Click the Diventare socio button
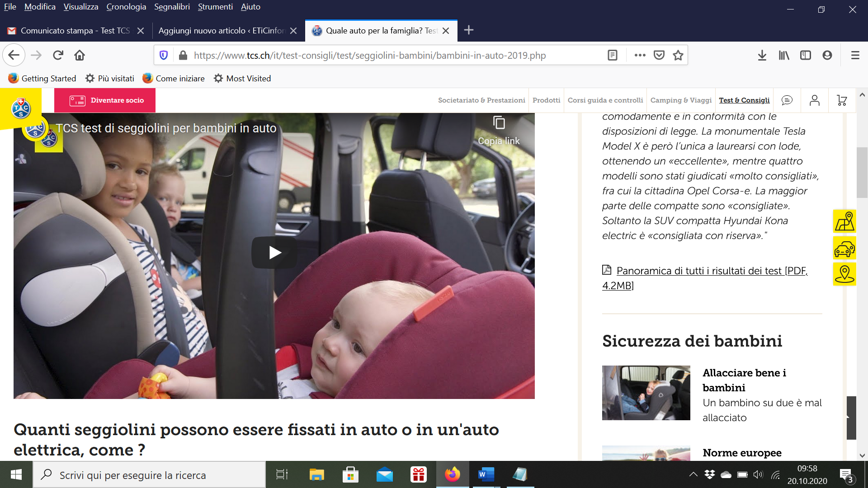Viewport: 868px width, 488px height. pyautogui.click(x=105, y=100)
